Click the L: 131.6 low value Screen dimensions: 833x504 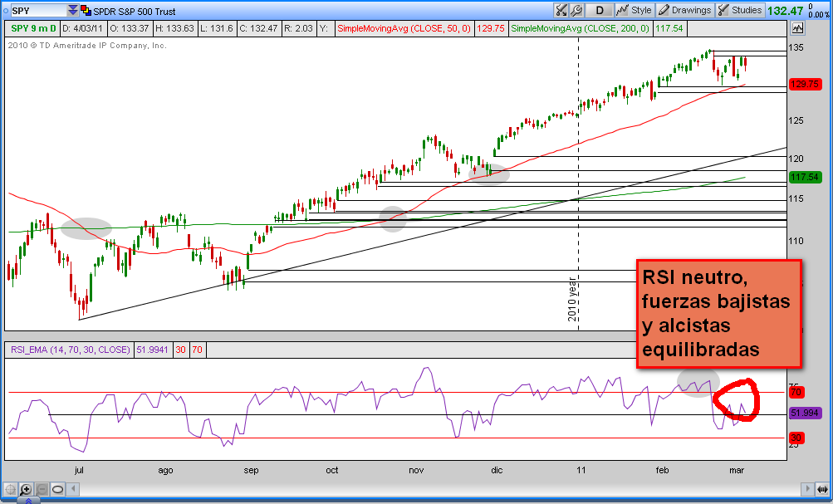click(x=217, y=28)
